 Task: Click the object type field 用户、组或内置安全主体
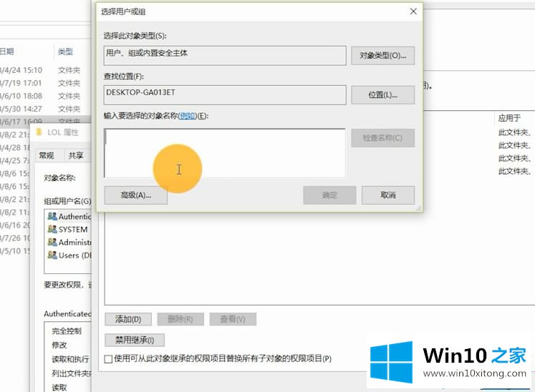click(x=225, y=56)
